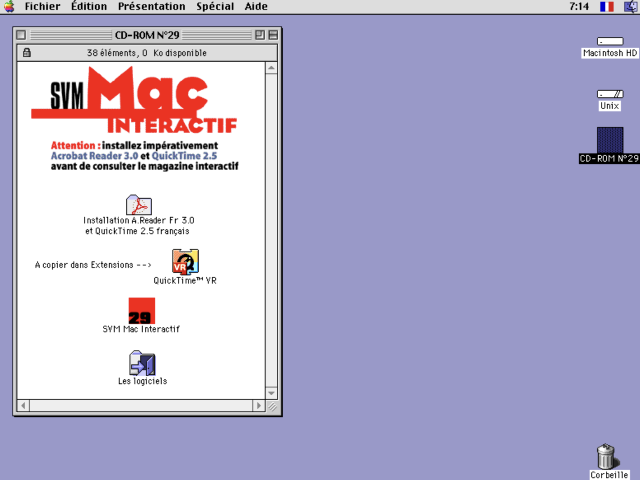The width and height of the screenshot is (640, 480).
Task: Click the window resize grip corner
Action: 272,406
